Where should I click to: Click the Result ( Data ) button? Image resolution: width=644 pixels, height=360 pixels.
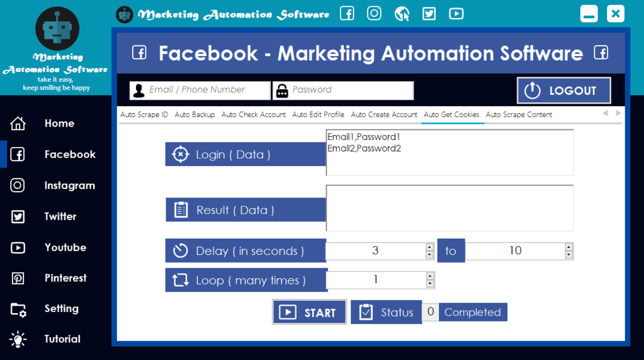246,210
